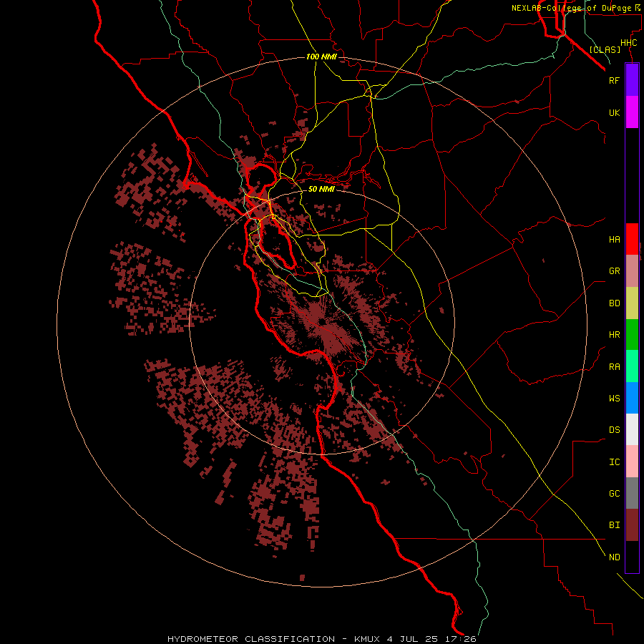
Task: Click the HA legend label
Action: tap(614, 239)
